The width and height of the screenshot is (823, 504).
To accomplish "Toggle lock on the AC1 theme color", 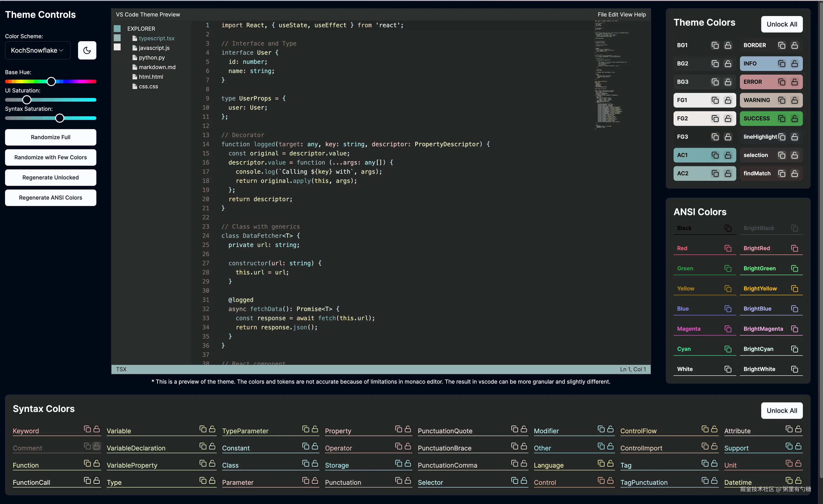I will pos(728,155).
